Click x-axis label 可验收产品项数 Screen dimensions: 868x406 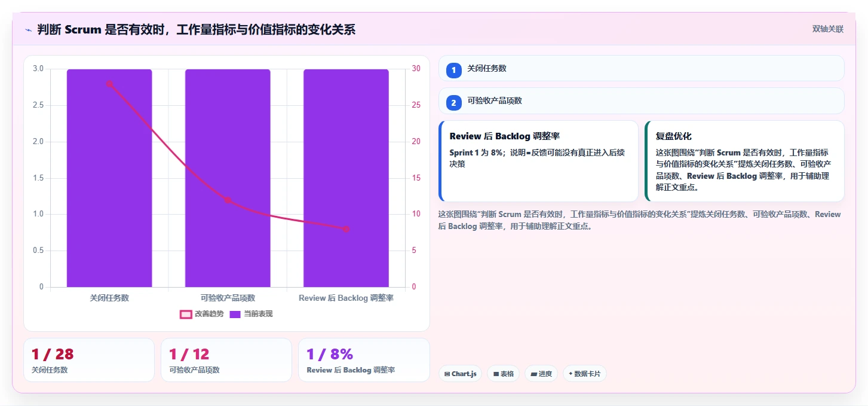tap(228, 298)
